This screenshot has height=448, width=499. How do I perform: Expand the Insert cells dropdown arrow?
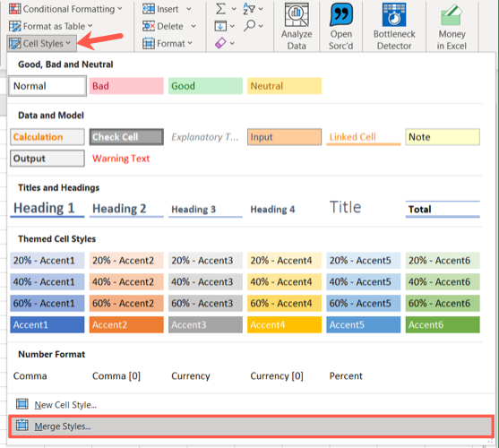(189, 9)
